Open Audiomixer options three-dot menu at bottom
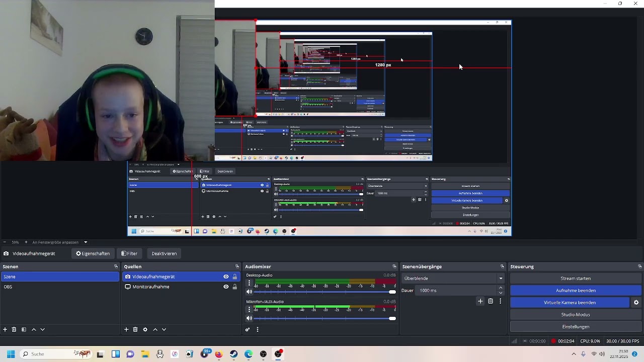 click(257, 329)
